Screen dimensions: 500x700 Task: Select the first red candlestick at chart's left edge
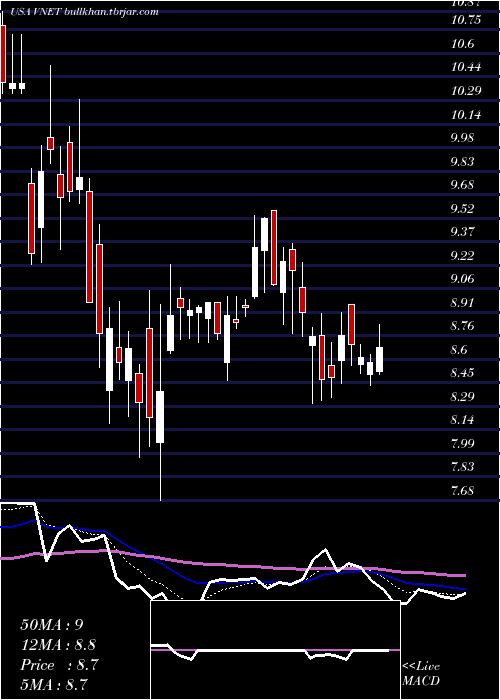[3, 54]
